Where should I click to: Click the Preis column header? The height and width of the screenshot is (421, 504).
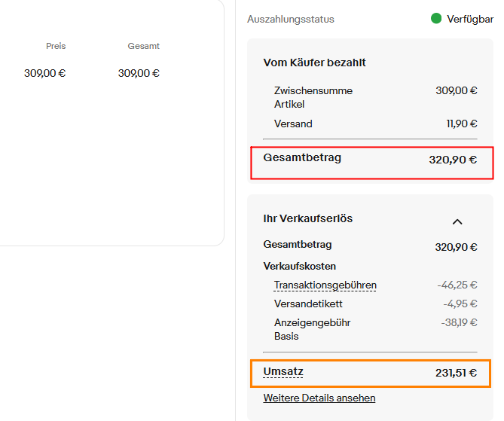tap(56, 46)
